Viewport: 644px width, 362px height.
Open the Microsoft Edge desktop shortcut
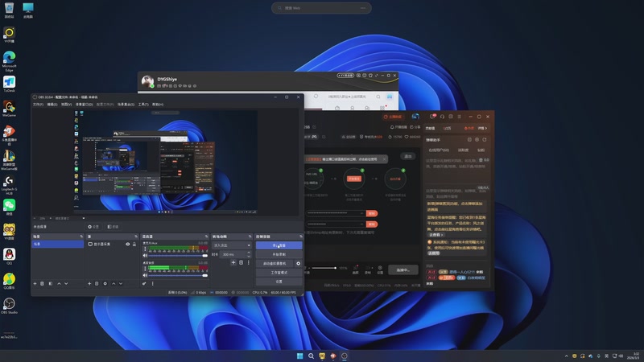point(9,62)
